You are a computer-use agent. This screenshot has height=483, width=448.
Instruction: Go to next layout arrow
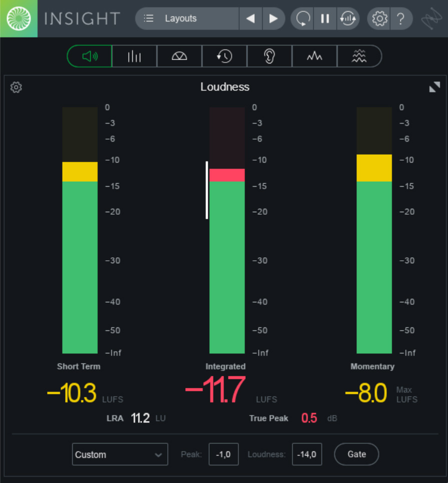tap(274, 19)
